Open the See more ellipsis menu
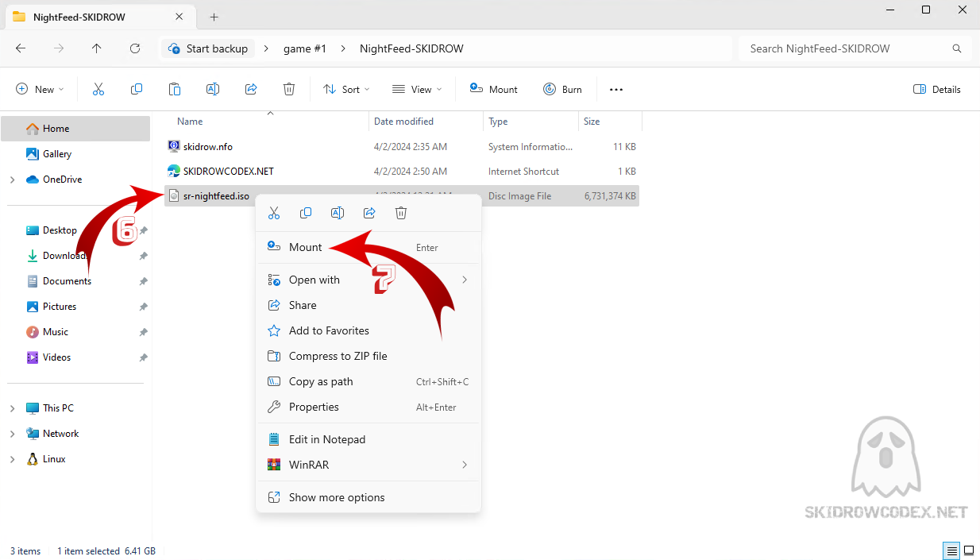Screen dimensions: 980x560 point(616,90)
